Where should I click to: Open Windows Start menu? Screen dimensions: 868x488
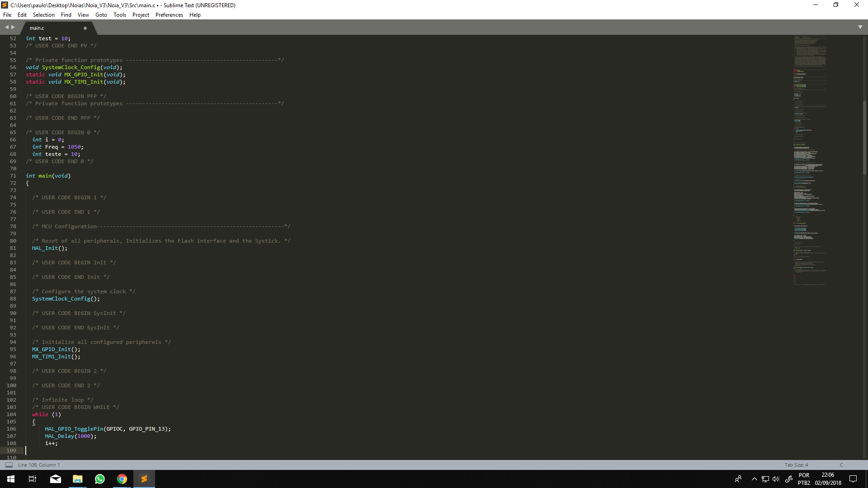click(x=11, y=479)
